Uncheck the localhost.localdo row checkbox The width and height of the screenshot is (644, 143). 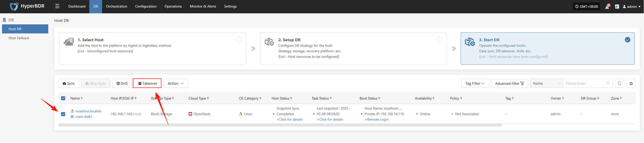click(63, 114)
